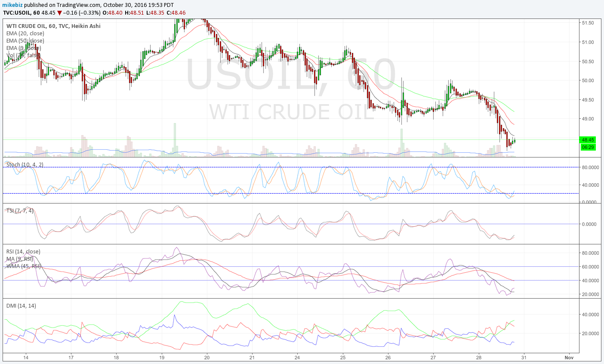This screenshot has width=604, height=364.
Task: Click the MA (9, RSI) label
Action: [19, 259]
